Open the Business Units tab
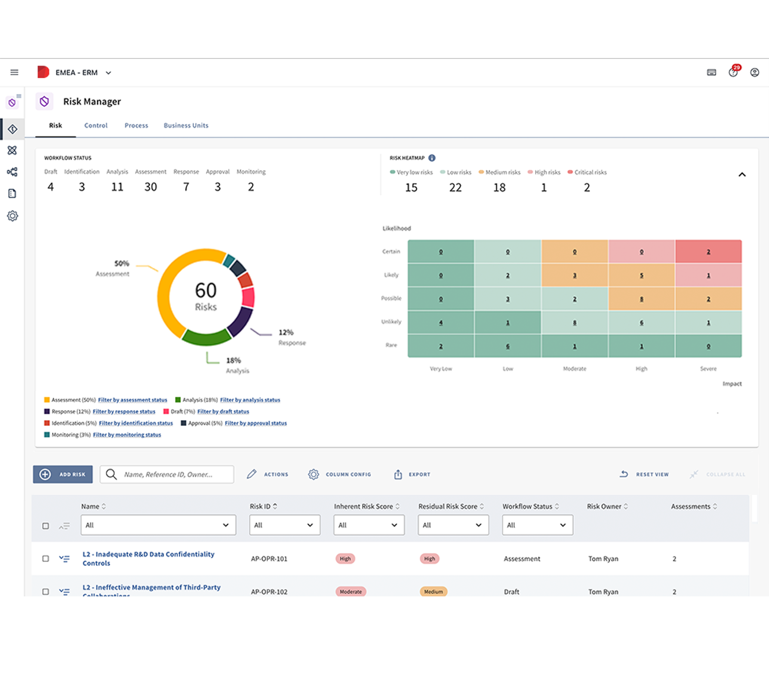 [186, 126]
